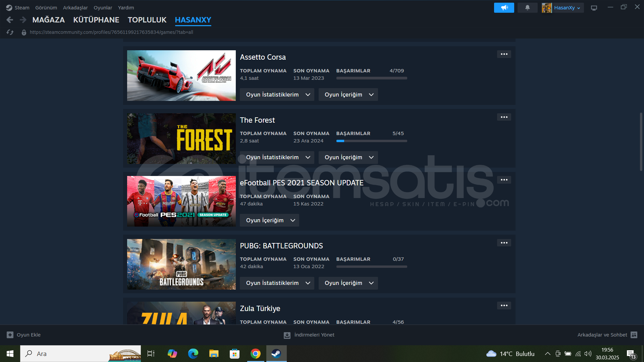Open volume control in system tray
This screenshot has width=644, height=362.
pyautogui.click(x=588, y=354)
